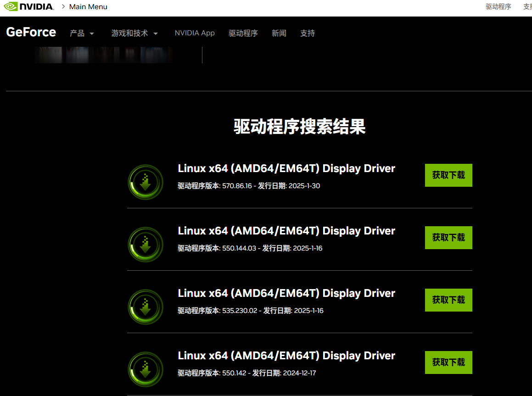The height and width of the screenshot is (396, 532).
Task: Open 驱动程序 in the GeForce navigation bar
Action: tap(243, 33)
